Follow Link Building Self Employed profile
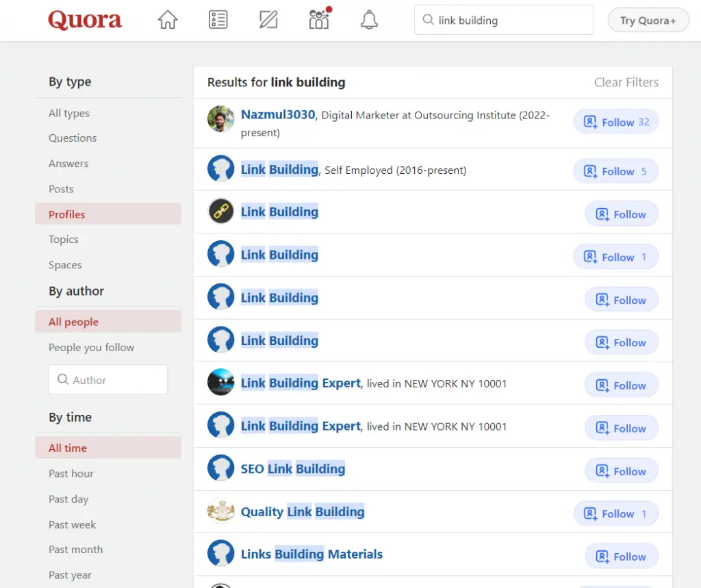Screen dimensions: 701x588 click(615, 171)
